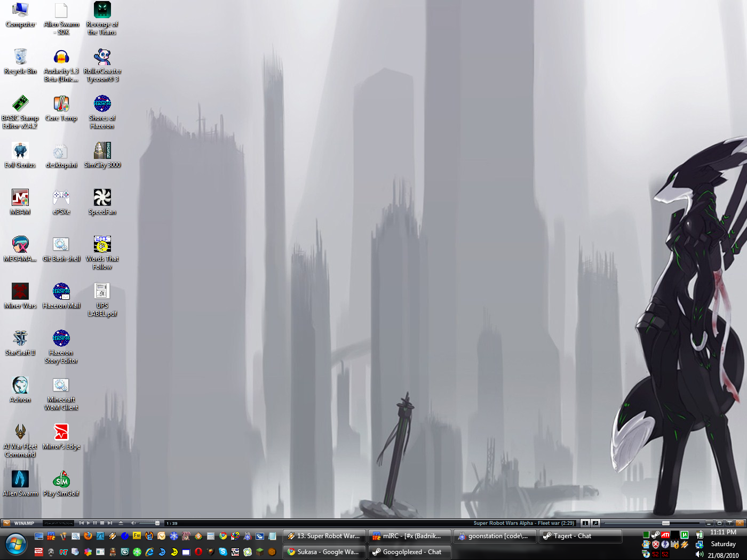Open the ATI tray icon
Viewport: 747px width, 560px height.
(665, 535)
